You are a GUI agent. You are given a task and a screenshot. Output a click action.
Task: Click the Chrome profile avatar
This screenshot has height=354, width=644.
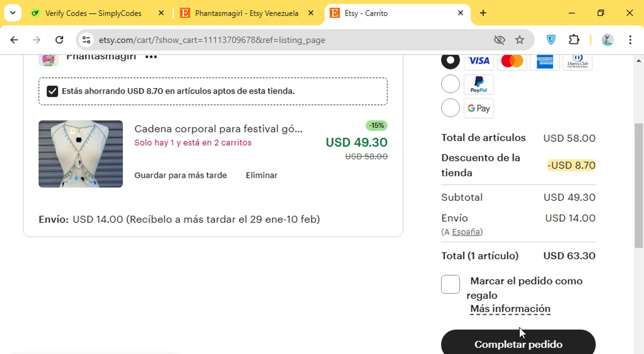coord(607,40)
